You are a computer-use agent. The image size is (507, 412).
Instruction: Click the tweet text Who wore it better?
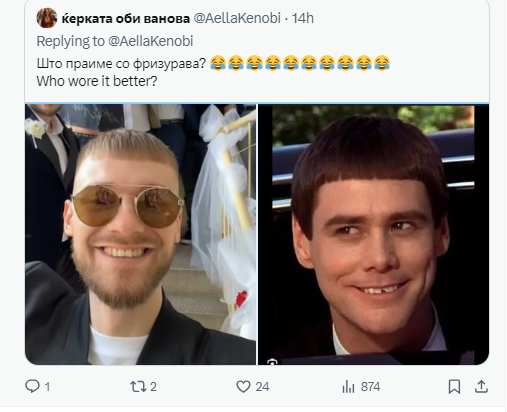[97, 81]
